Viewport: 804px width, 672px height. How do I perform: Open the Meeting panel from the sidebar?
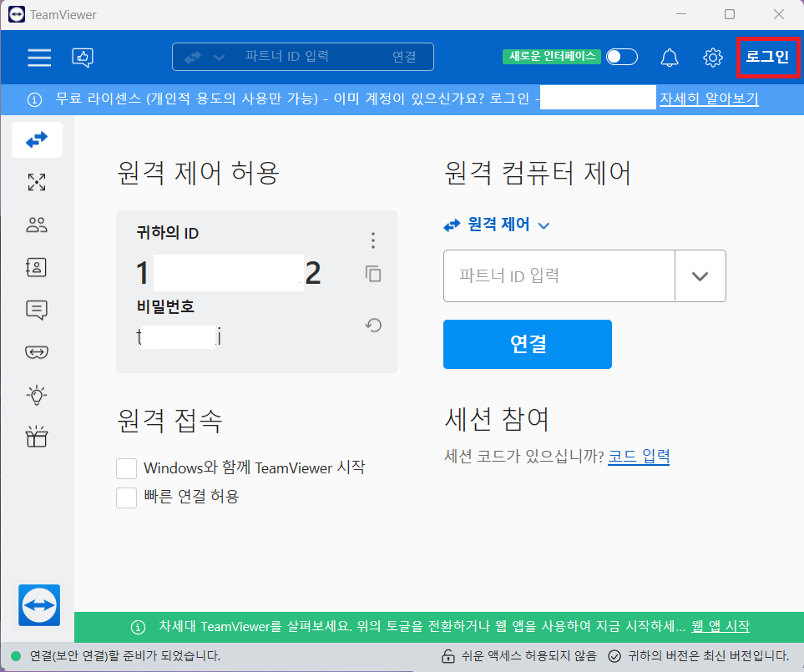pyautogui.click(x=37, y=225)
